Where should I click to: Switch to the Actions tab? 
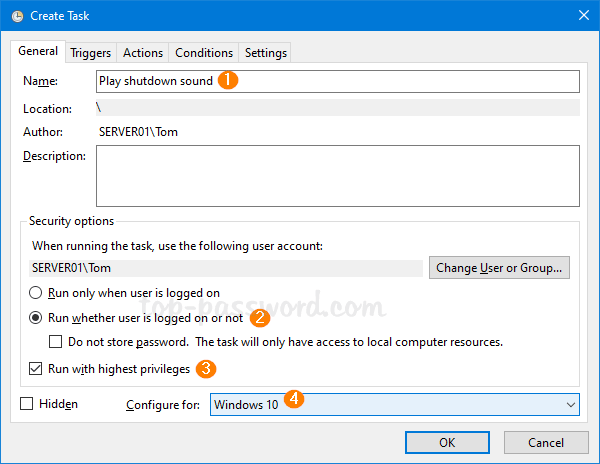pyautogui.click(x=142, y=53)
